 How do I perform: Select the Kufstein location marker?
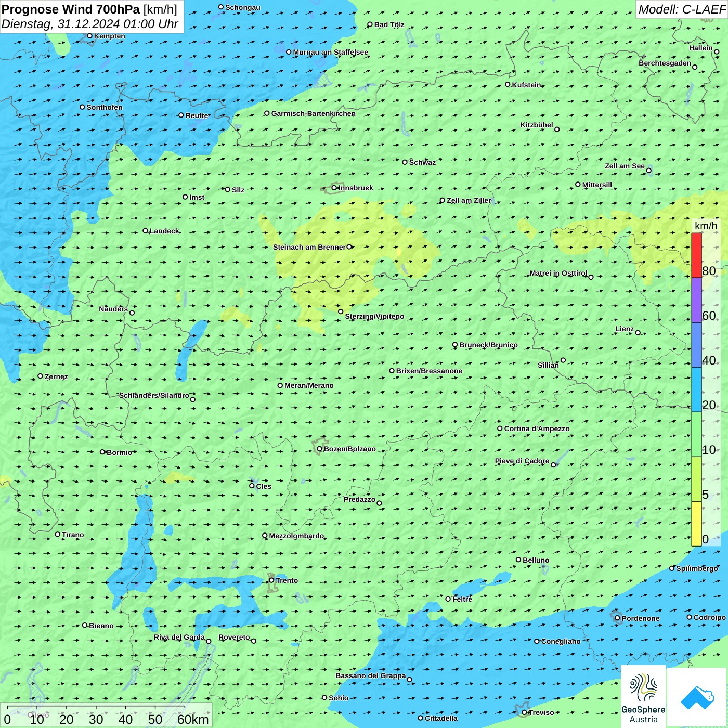click(508, 84)
